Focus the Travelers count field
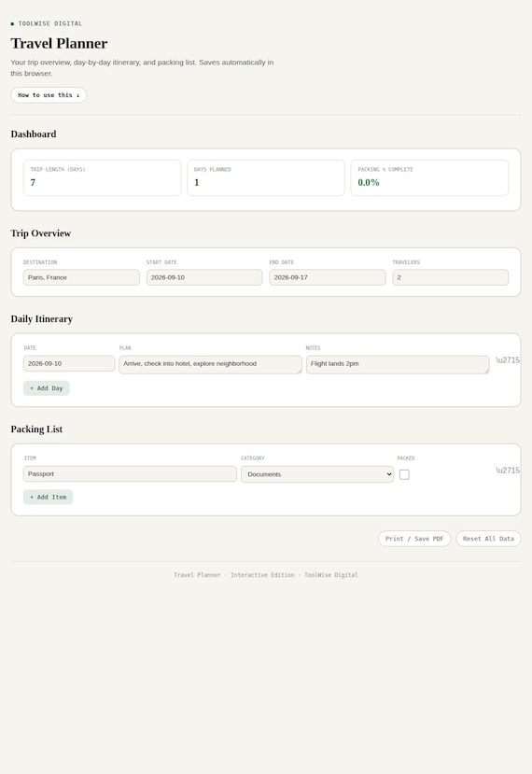Viewport: 532px width, 774px height. (x=450, y=277)
